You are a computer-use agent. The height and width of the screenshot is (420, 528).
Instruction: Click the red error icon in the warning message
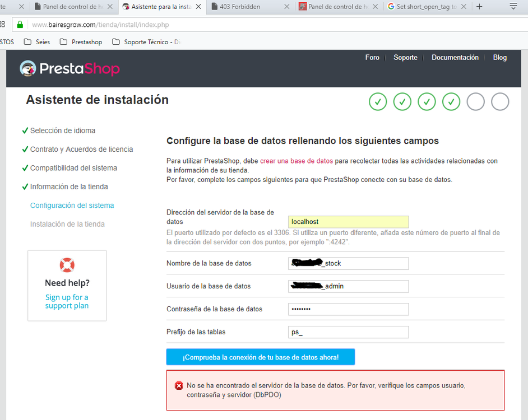click(x=179, y=385)
